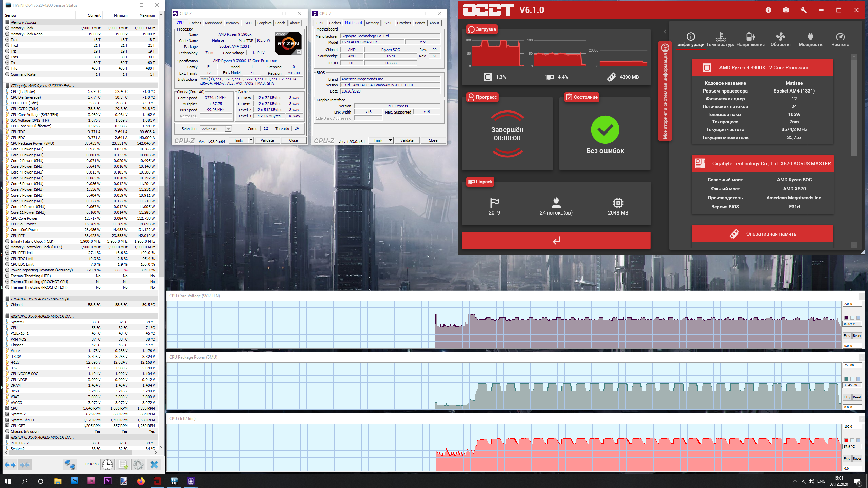Click Gigabyte X570 AORUS MASTER header in OCCT
The height and width of the screenshot is (488, 868).
[x=762, y=164]
